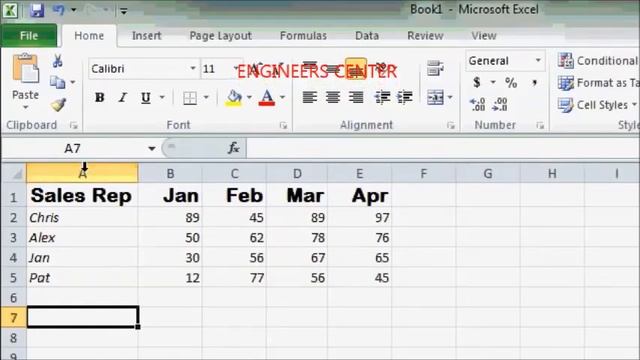Switch to the Insert tab

click(147, 36)
